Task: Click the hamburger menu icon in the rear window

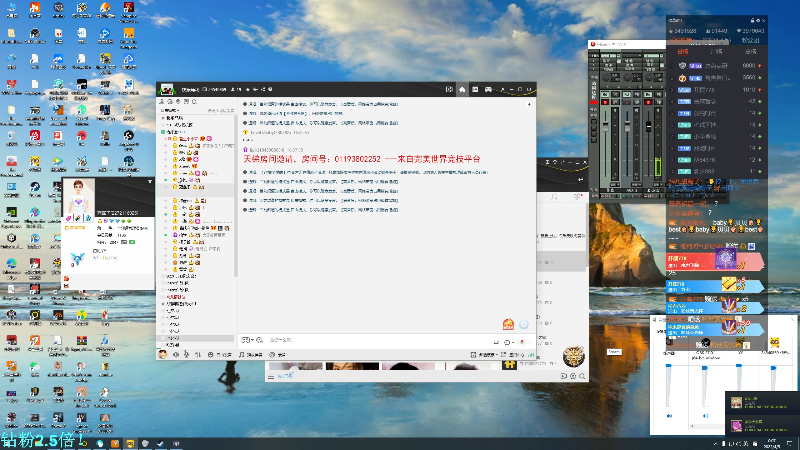Action: [271, 377]
